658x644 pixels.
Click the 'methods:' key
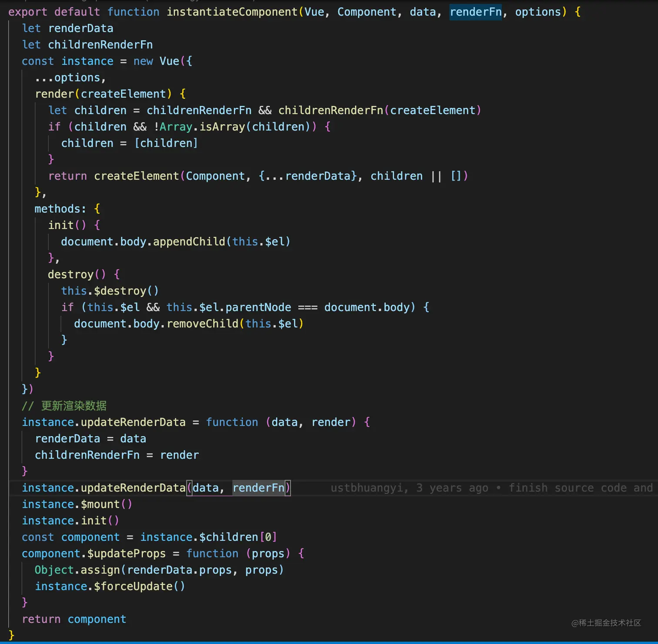coord(60,209)
